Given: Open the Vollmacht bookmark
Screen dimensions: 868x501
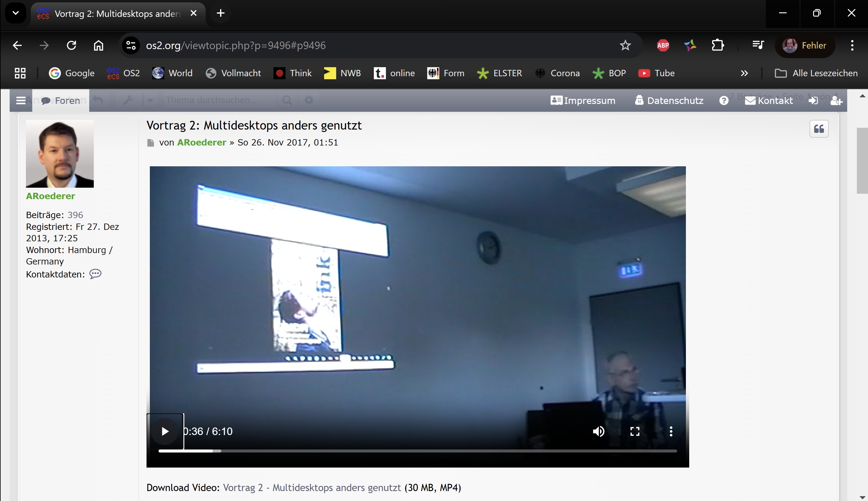Looking at the screenshot, I should [x=233, y=73].
